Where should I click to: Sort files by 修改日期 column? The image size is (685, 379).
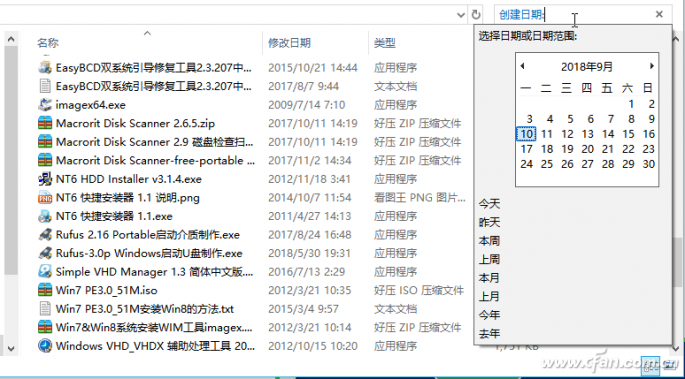point(289,43)
